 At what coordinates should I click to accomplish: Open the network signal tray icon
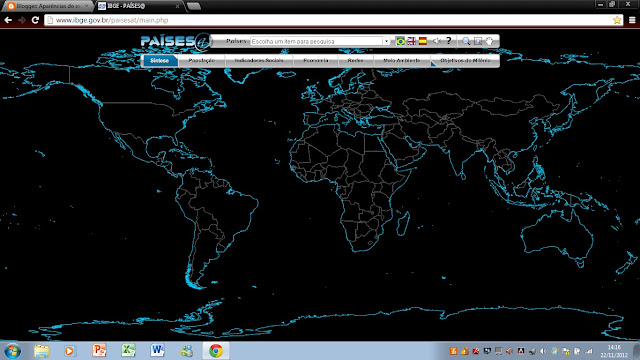pyautogui.click(x=588, y=351)
